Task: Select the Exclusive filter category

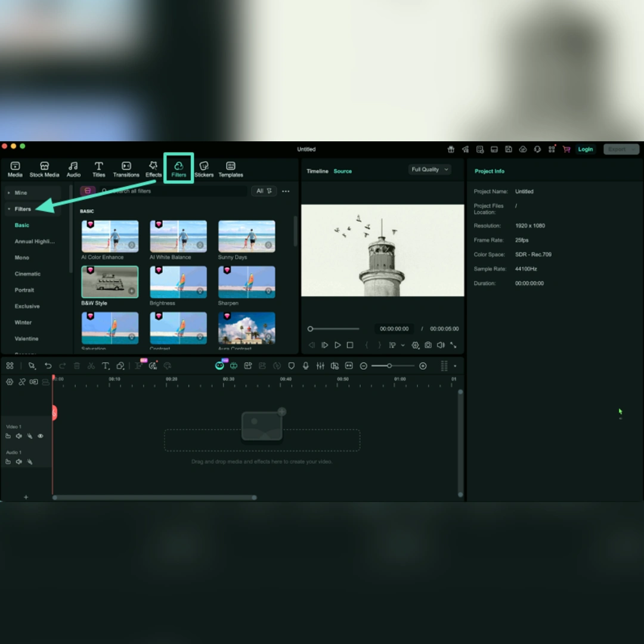Action: [27, 306]
